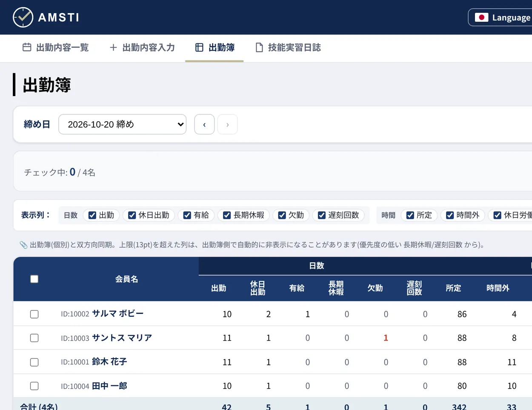Open the Language selector
This screenshot has height=410, width=532.
[501, 17]
